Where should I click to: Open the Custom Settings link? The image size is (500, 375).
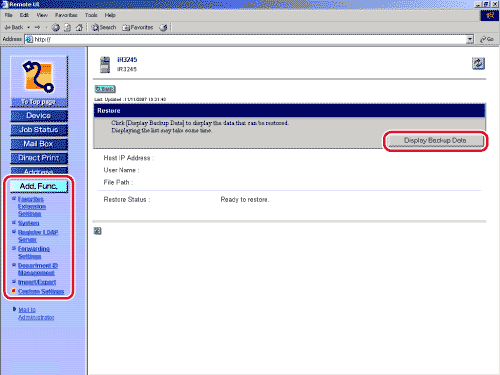(x=41, y=291)
